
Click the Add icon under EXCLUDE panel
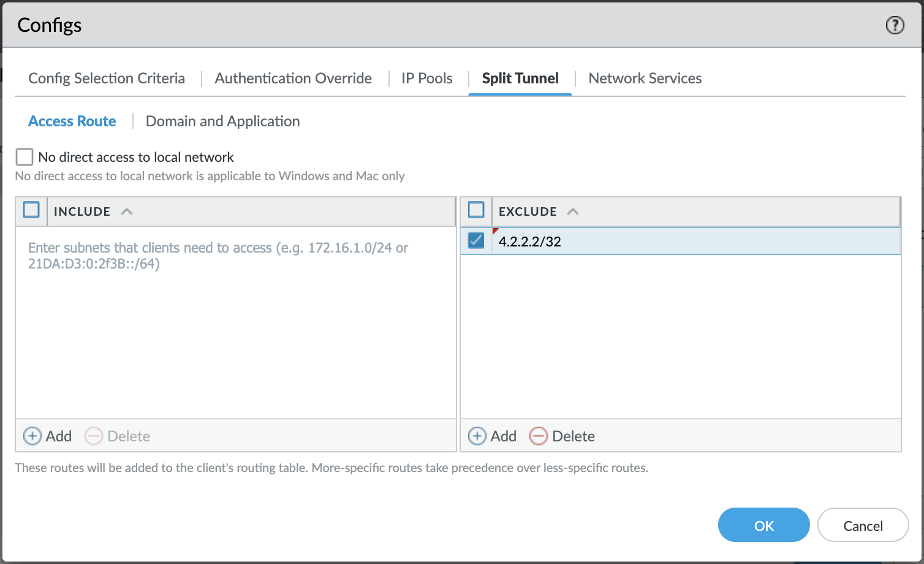pos(477,436)
